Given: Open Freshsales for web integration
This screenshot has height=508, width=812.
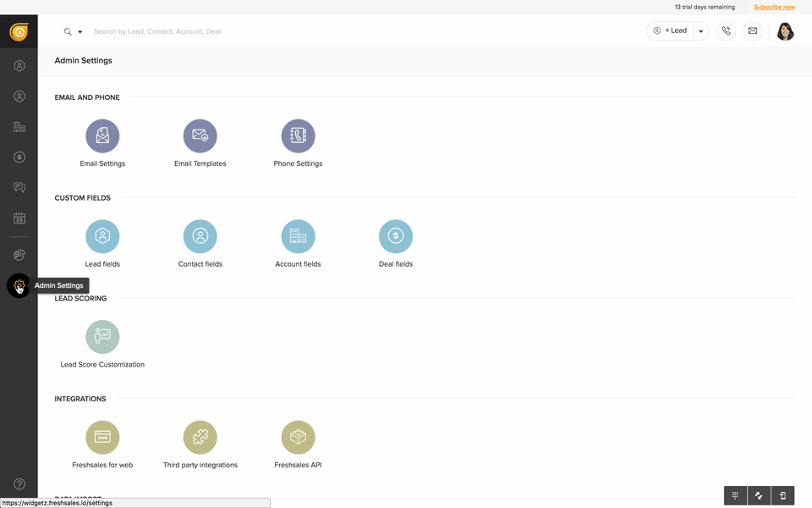Looking at the screenshot, I should 102,438.
